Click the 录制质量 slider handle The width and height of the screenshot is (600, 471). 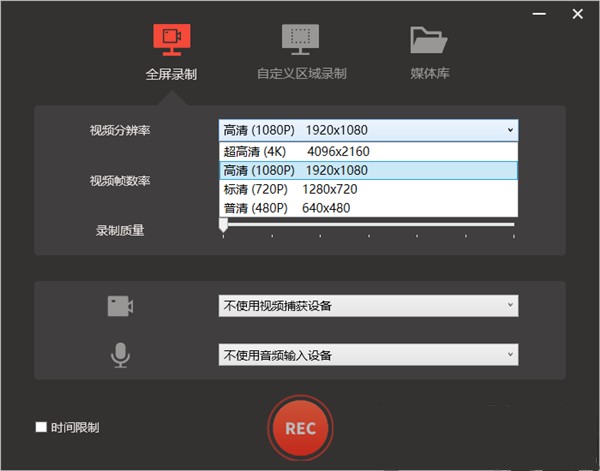pyautogui.click(x=223, y=227)
